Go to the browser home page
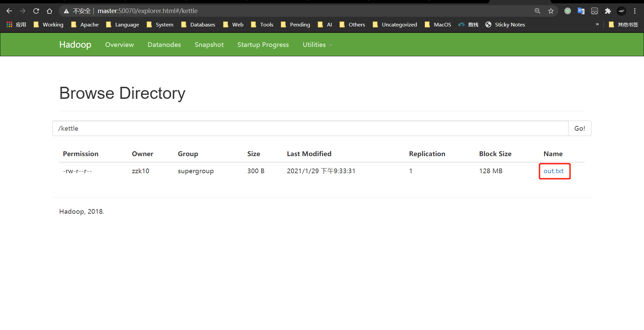 50,11
